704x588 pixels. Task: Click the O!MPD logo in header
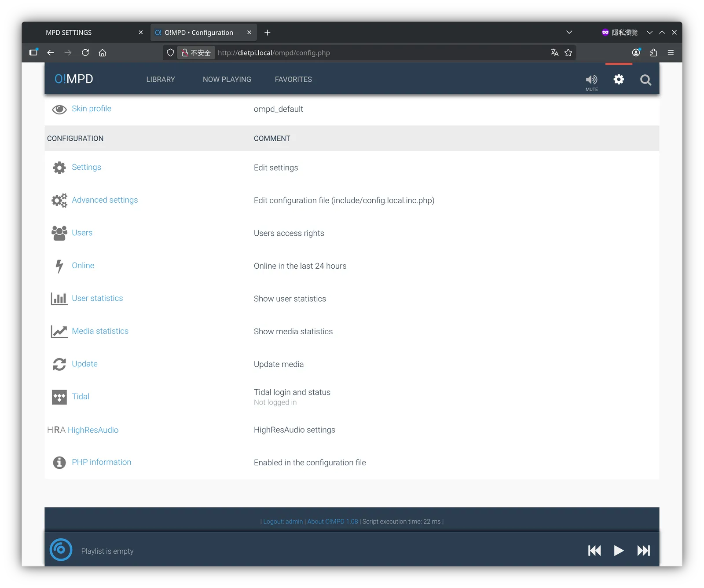coord(73,79)
